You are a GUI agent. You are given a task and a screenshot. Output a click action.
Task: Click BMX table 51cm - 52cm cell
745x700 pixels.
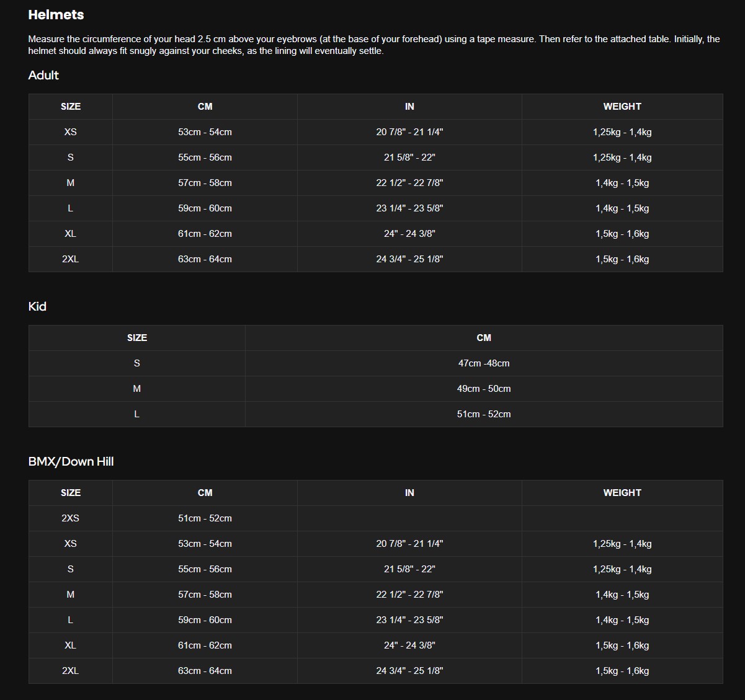click(205, 518)
